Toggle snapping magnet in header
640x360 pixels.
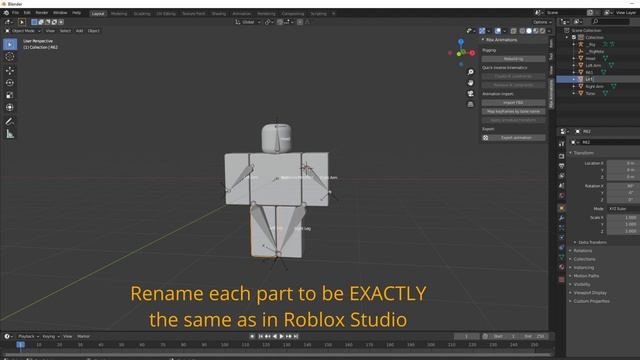point(280,22)
